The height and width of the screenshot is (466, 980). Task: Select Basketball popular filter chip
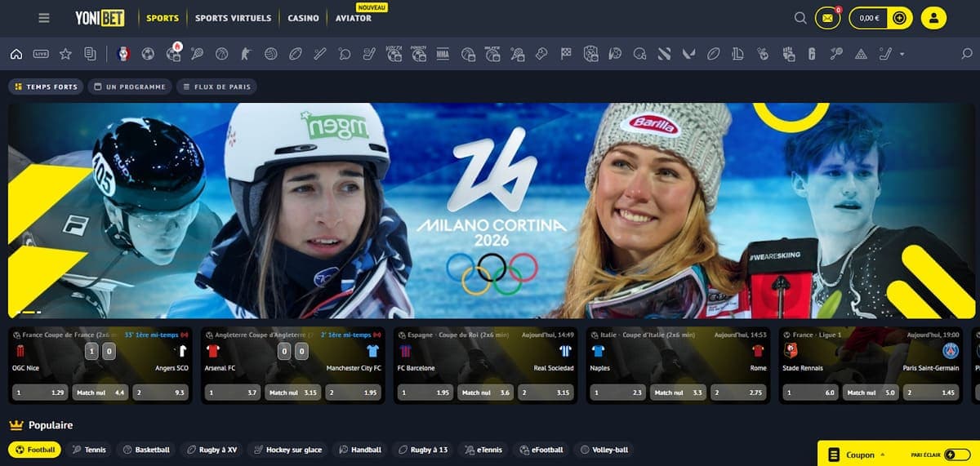coord(146,450)
